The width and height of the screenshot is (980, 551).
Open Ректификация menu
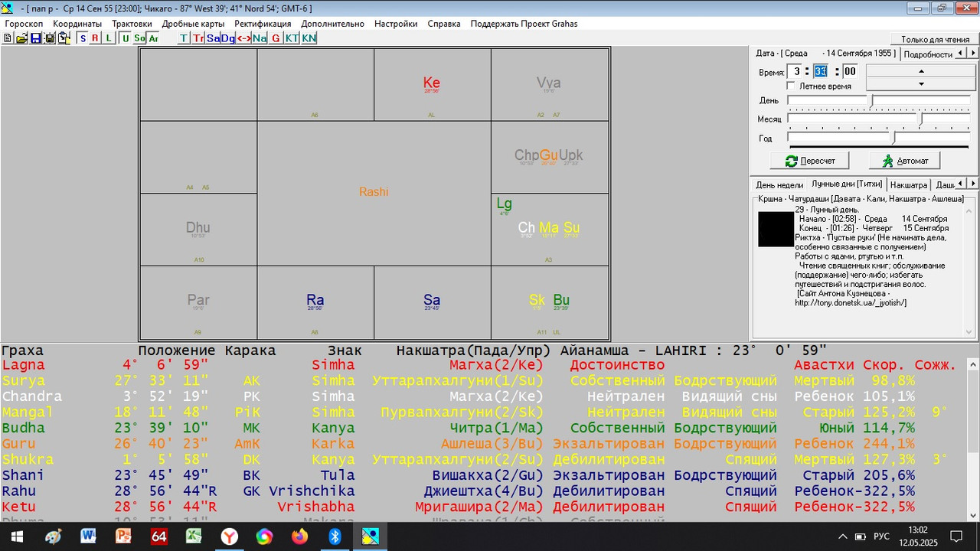(263, 24)
